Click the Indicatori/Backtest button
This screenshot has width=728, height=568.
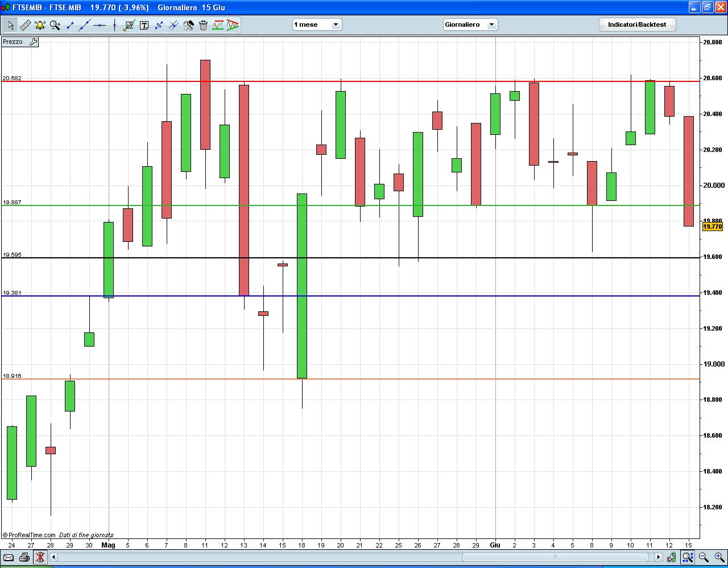pos(637,24)
